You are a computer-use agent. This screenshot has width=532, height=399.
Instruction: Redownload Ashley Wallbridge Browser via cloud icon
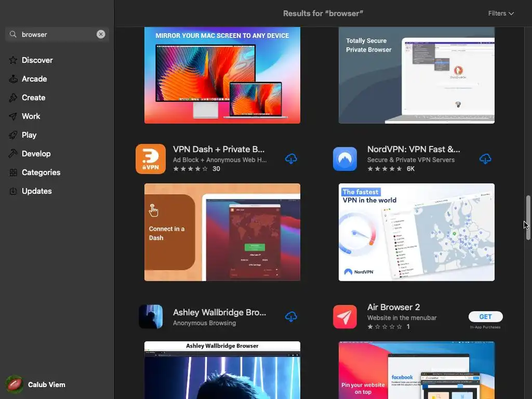(291, 316)
